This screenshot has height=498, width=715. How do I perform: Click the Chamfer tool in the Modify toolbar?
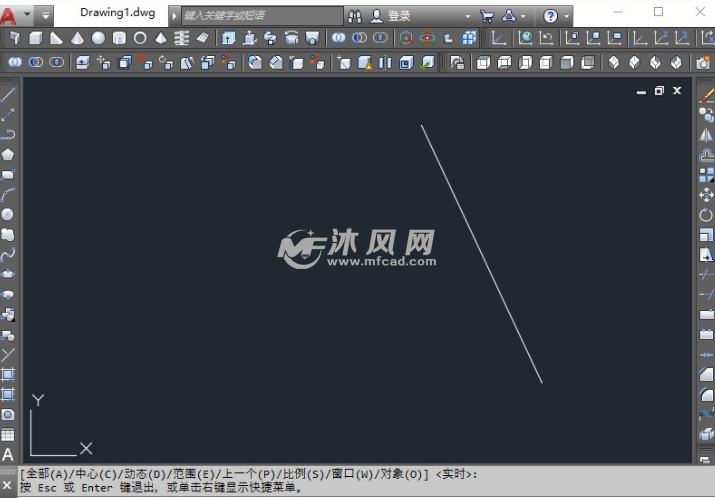[x=706, y=374]
